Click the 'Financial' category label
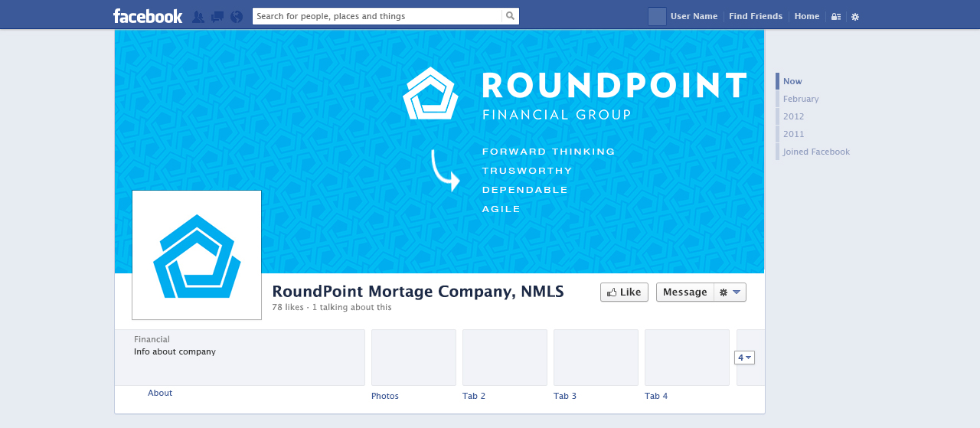 click(152, 339)
